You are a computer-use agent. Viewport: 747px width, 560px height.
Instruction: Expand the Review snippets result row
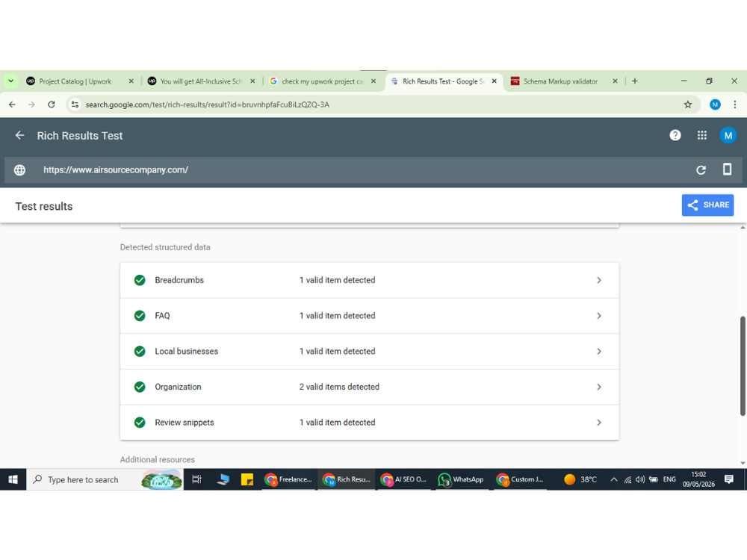[369, 423]
